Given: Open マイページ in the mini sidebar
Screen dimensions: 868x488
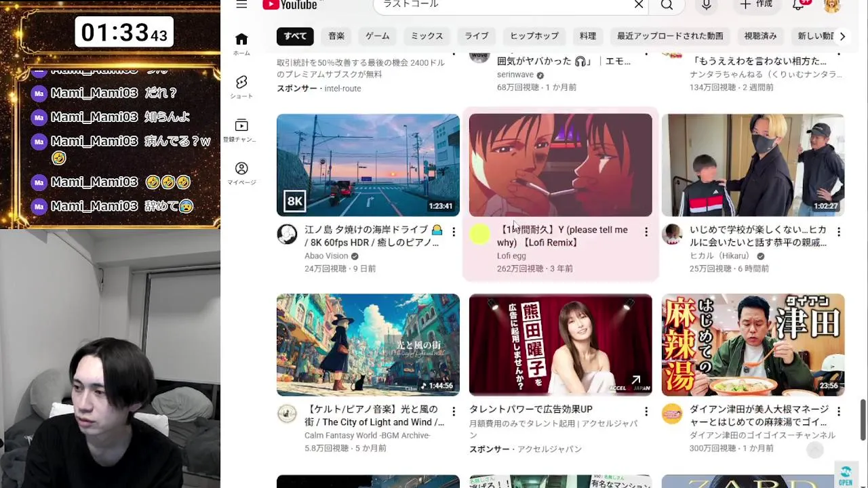Looking at the screenshot, I should [x=241, y=174].
